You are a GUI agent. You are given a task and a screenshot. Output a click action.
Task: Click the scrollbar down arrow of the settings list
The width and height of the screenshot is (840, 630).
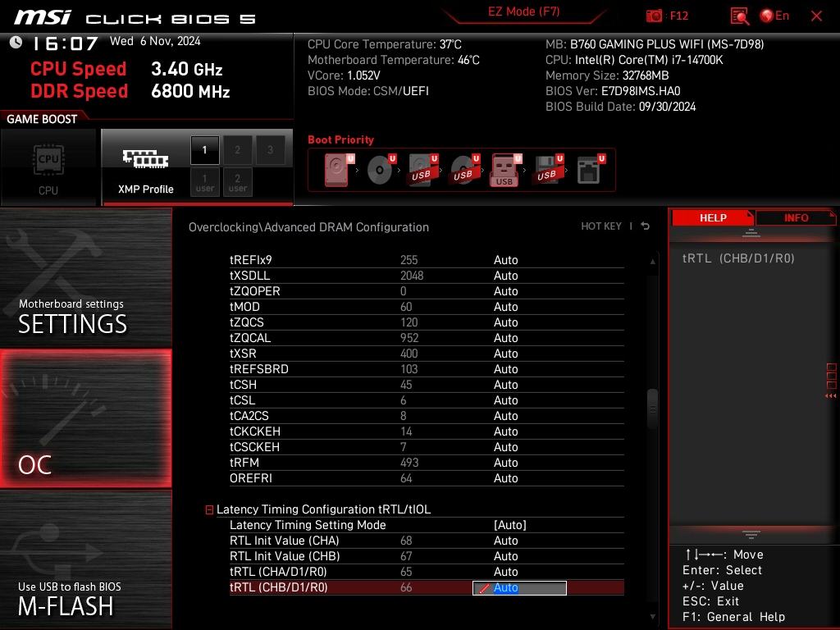click(x=652, y=617)
